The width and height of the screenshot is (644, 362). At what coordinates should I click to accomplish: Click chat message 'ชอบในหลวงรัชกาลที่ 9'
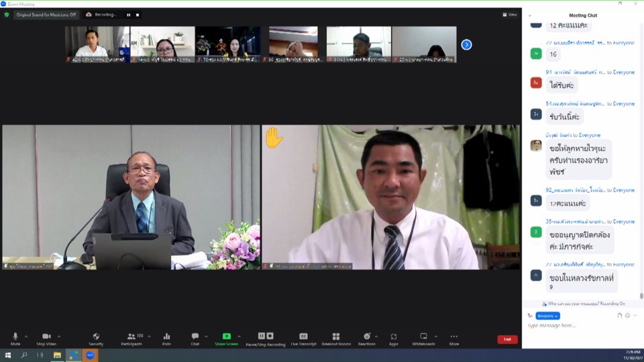pyautogui.click(x=582, y=281)
